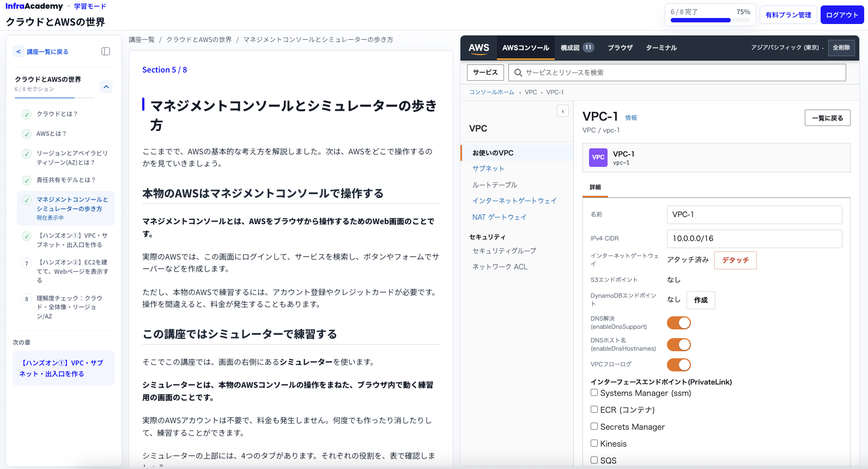868x469 pixels.
Task: Click the InfraAcademy logo
Action: click(x=34, y=6)
